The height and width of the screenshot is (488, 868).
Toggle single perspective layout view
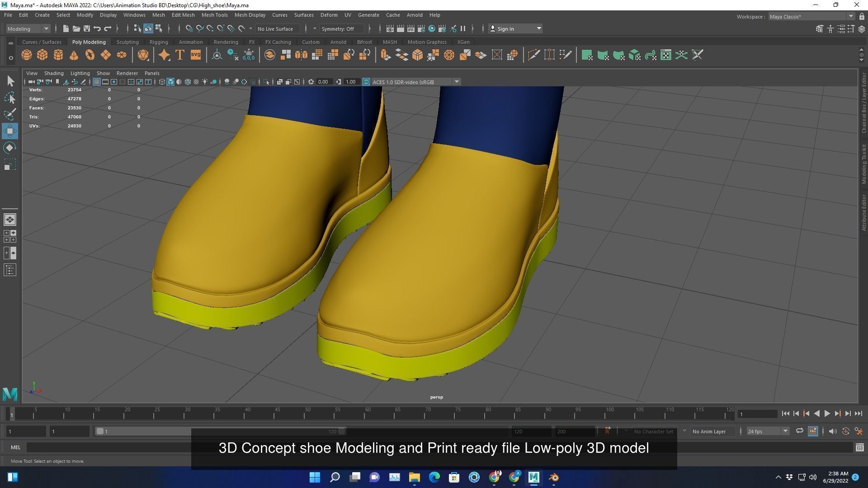[x=10, y=220]
